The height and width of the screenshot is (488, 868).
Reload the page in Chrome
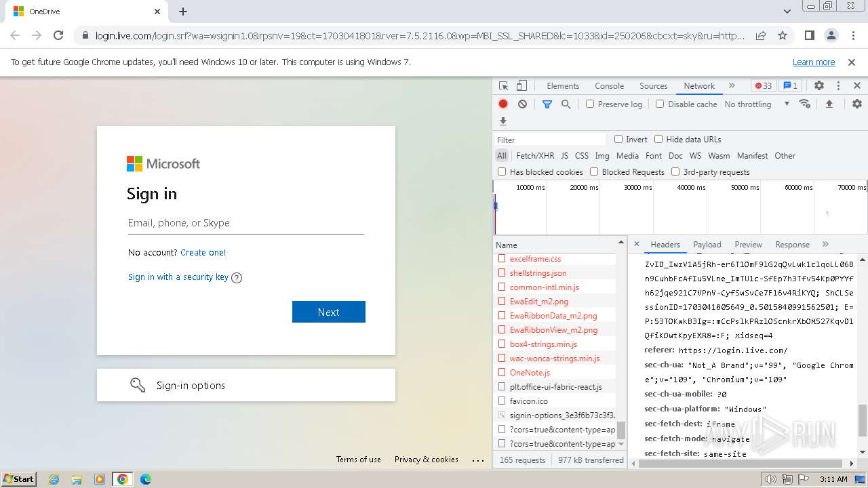[58, 35]
